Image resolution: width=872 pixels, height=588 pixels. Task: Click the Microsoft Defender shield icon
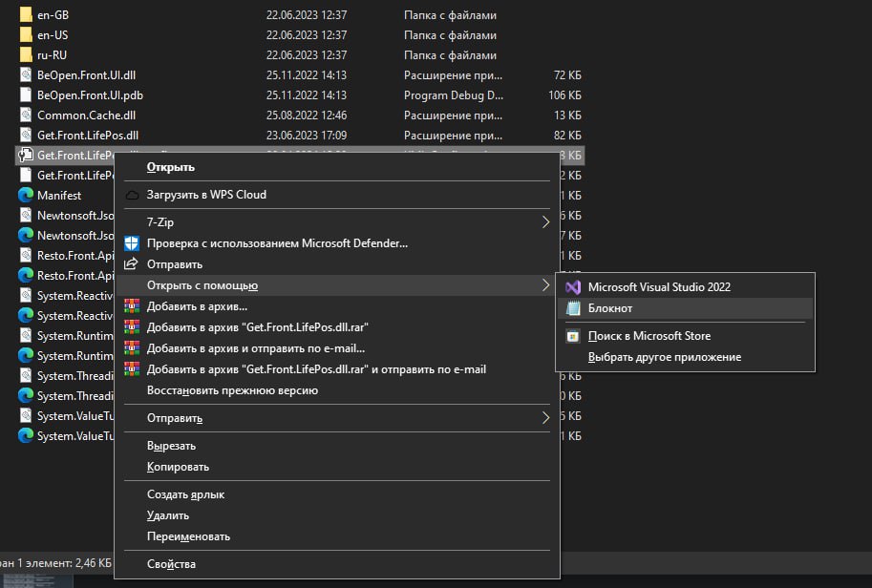point(132,243)
